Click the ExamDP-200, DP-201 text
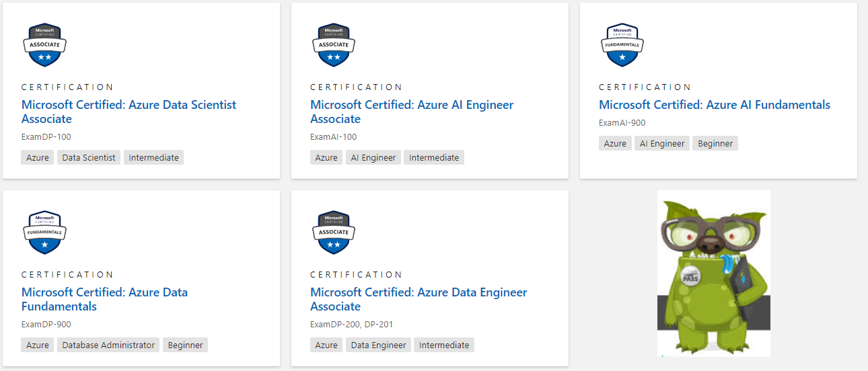Image resolution: width=868 pixels, height=371 pixels. tap(352, 325)
